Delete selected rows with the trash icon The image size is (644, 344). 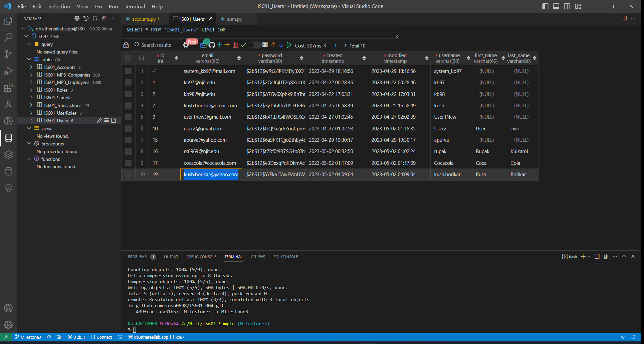235,44
